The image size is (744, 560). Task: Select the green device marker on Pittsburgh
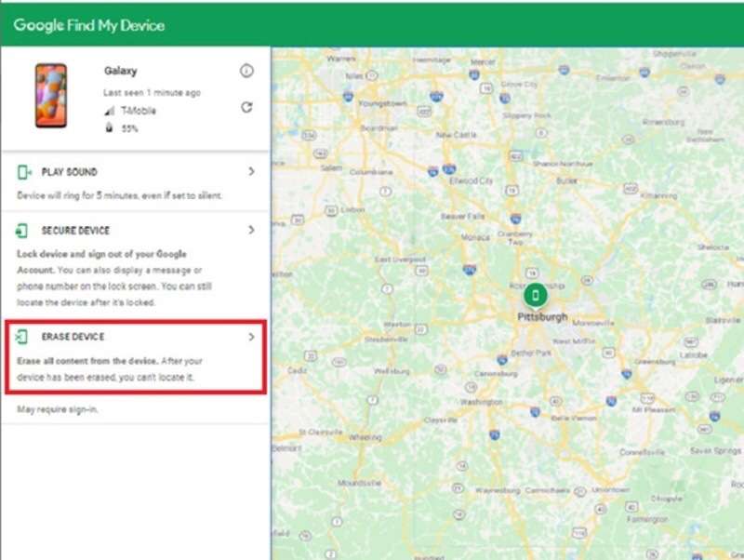(x=536, y=296)
